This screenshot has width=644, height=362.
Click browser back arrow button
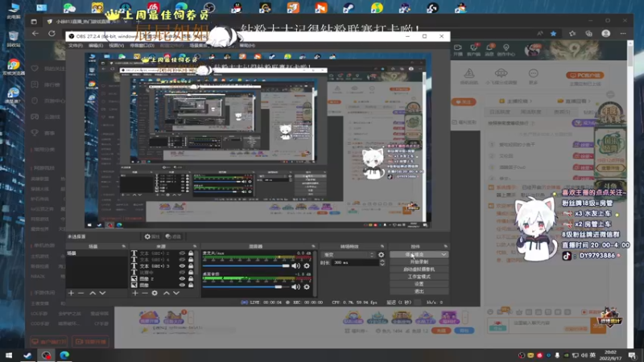pyautogui.click(x=35, y=34)
